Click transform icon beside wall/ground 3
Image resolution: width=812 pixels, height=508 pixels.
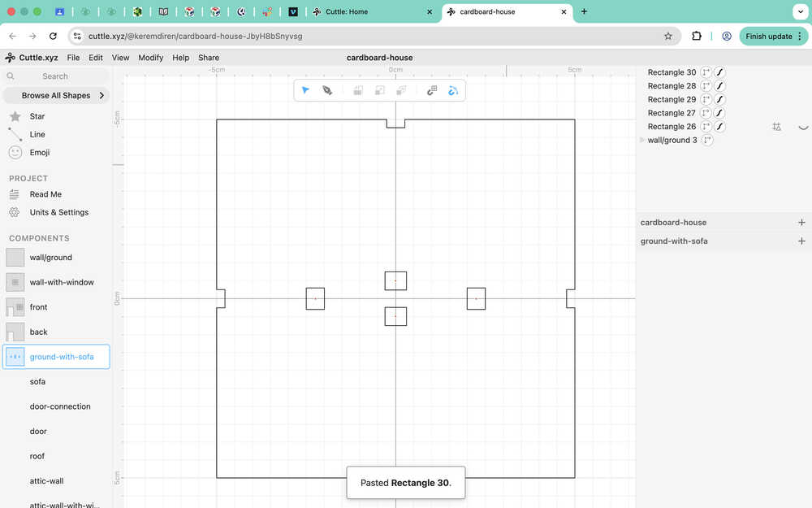tap(707, 140)
